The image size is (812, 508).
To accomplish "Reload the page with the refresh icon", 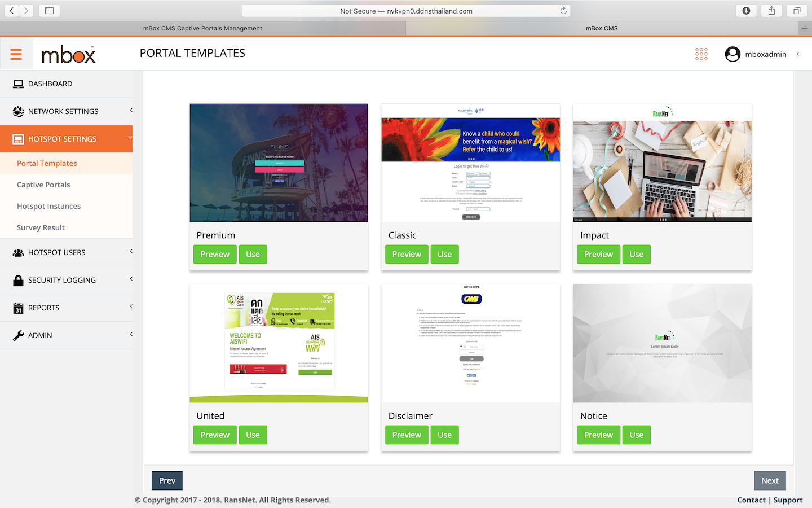I will coord(563,11).
